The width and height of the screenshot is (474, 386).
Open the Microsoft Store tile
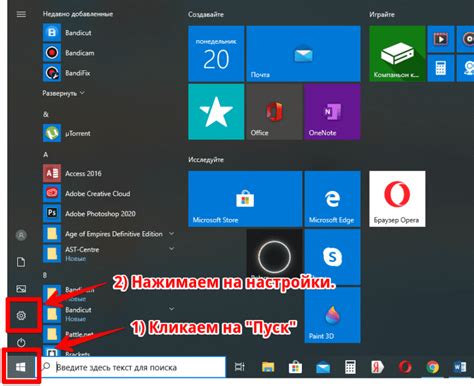tap(245, 199)
